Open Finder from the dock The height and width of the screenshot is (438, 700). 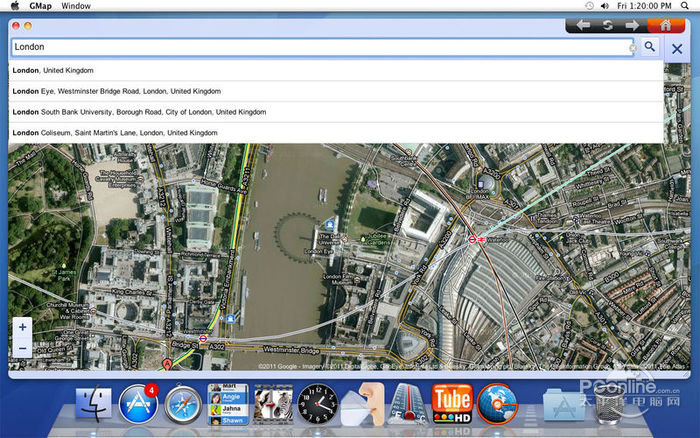pyautogui.click(x=93, y=404)
